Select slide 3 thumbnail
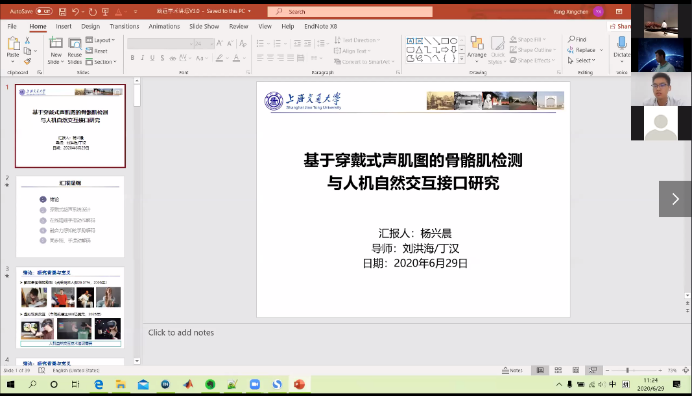 click(70, 307)
